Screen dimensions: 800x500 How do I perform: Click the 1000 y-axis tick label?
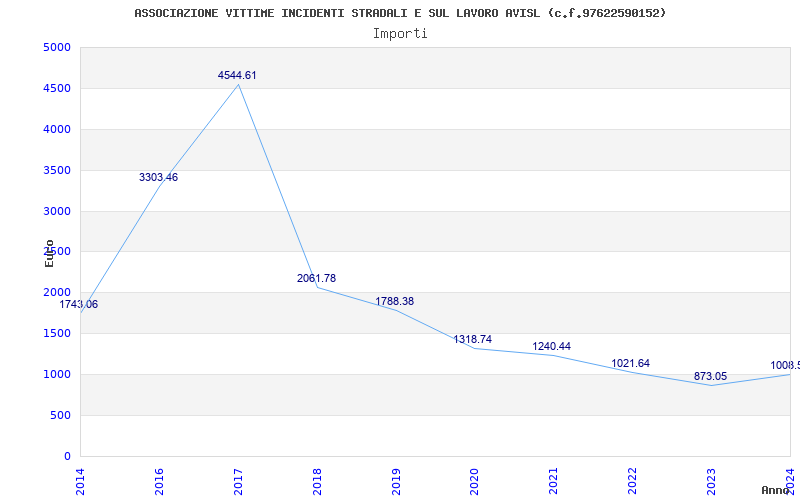click(x=57, y=374)
